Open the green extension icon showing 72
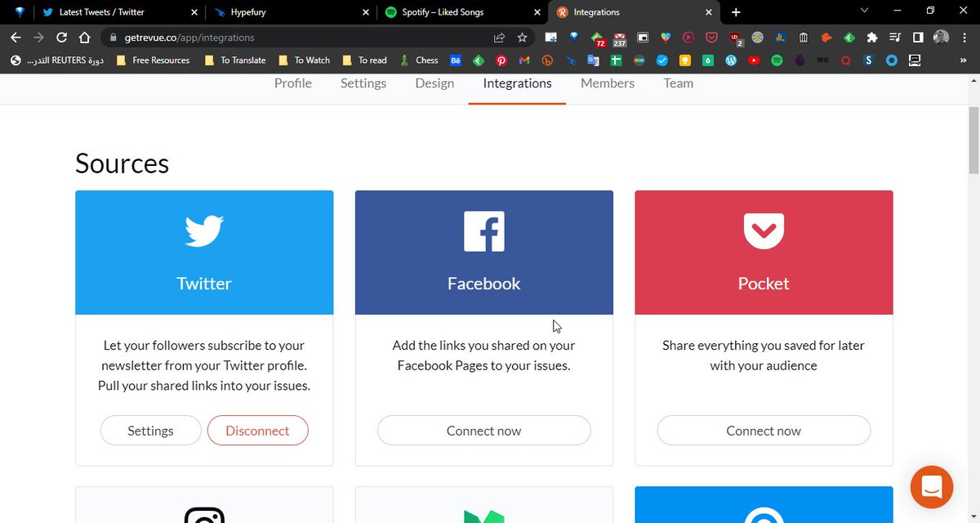 (x=598, y=38)
